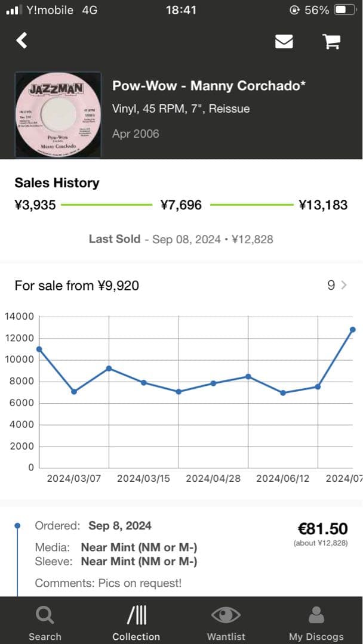Tap the back arrow icon
363x644 pixels.
pos(22,40)
